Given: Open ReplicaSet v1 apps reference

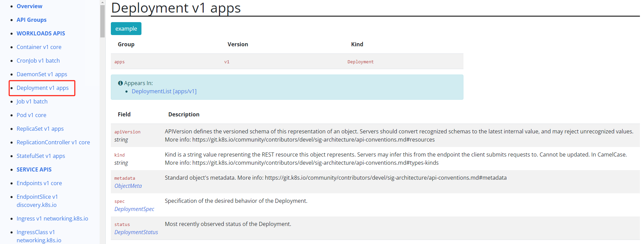Looking at the screenshot, I should coord(40,129).
